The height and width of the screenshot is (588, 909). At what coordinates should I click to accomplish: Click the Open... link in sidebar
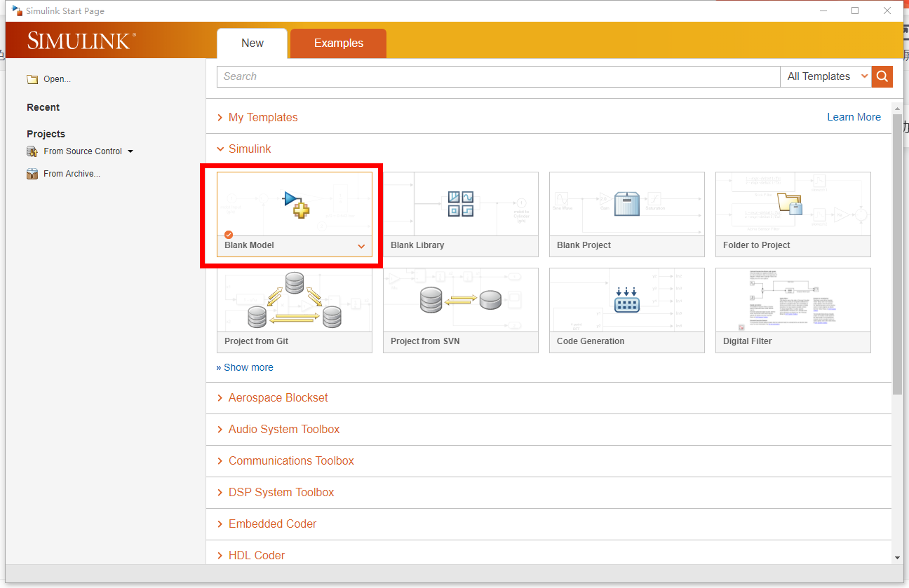click(57, 79)
